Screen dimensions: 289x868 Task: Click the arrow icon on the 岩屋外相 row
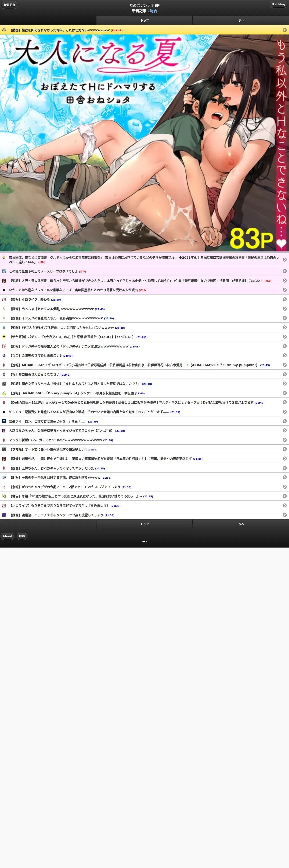285,459
